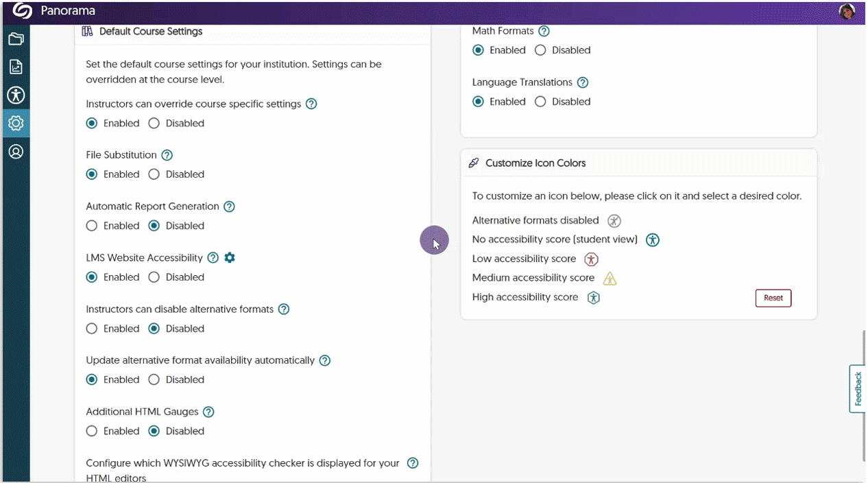Enable Automatic Report Generation
The height and width of the screenshot is (483, 868).
[92, 226]
